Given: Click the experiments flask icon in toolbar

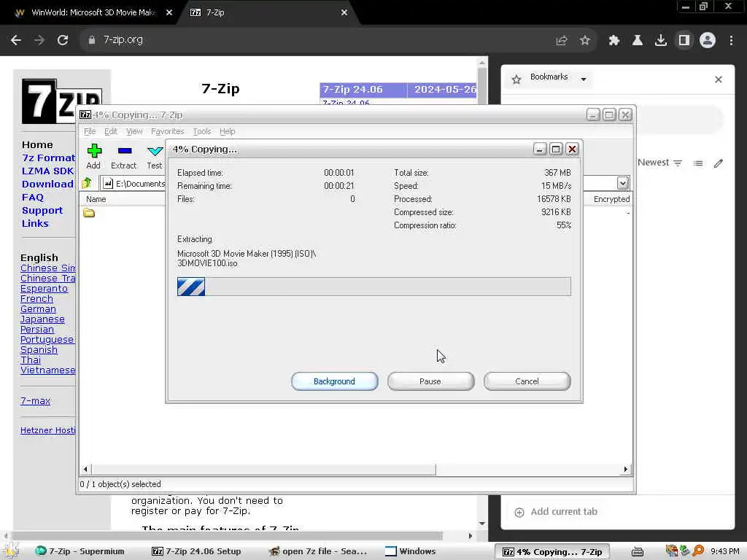Looking at the screenshot, I should (x=638, y=41).
